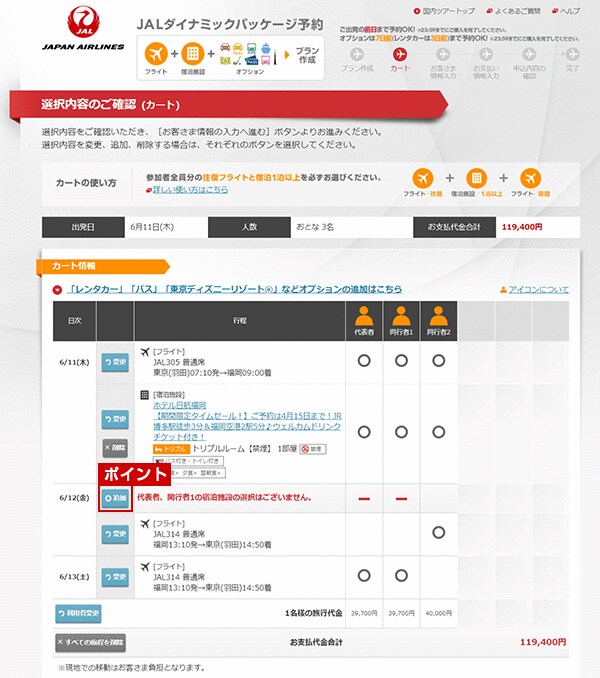Click the 同行者1 person icon in the table header

coord(402,315)
